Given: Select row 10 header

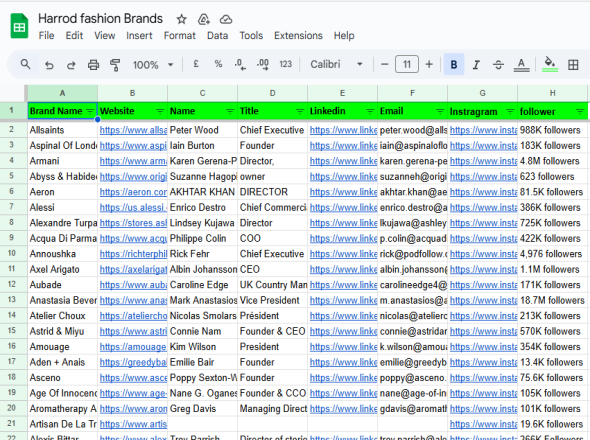Looking at the screenshot, I should point(12,253).
